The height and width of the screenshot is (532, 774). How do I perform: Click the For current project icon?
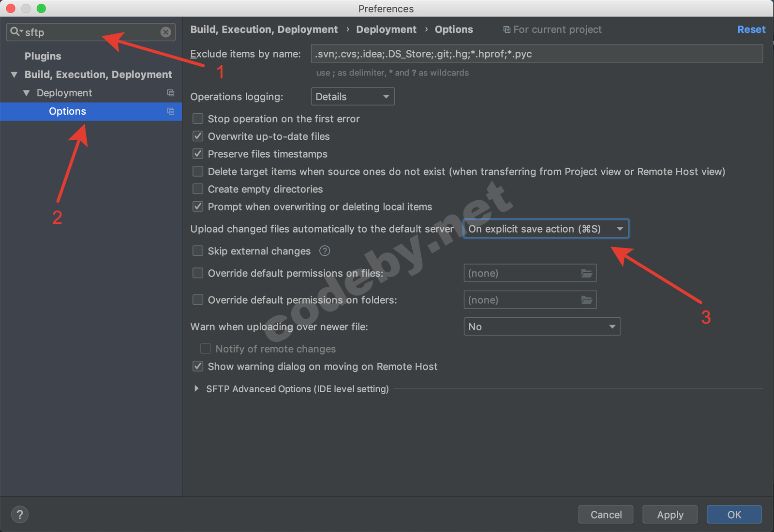point(506,30)
